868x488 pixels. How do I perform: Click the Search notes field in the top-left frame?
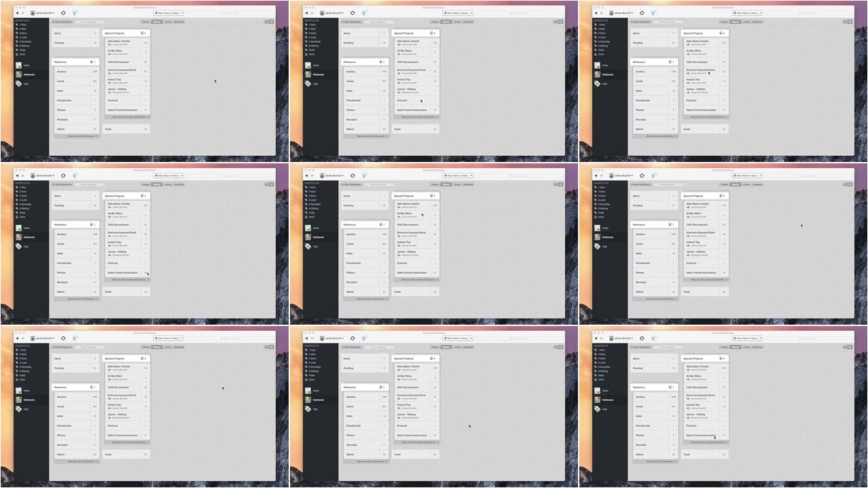[x=232, y=13]
